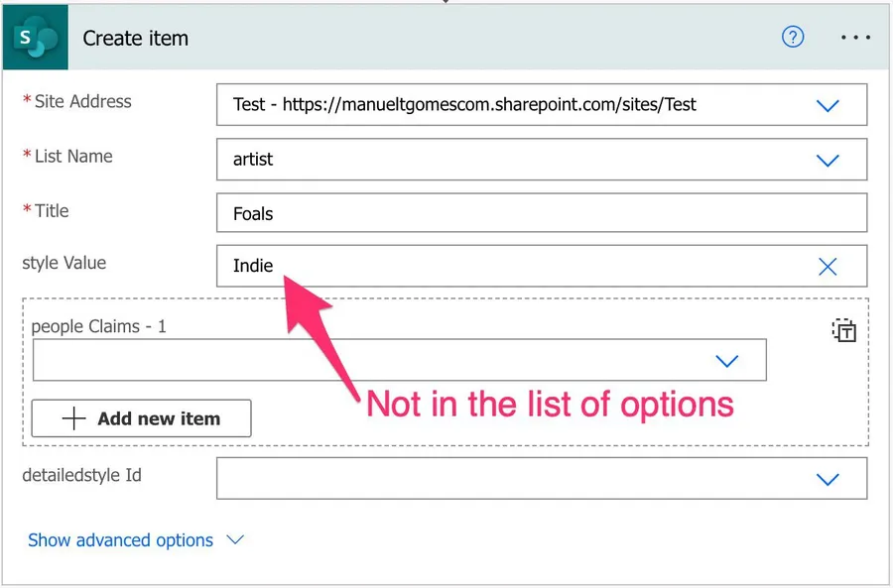Click inside the people Claims field
The height and width of the screenshot is (588, 893).
click(x=367, y=361)
